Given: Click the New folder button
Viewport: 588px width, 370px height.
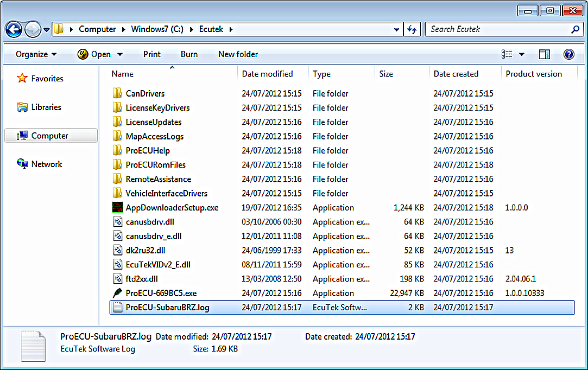Looking at the screenshot, I should click(238, 54).
